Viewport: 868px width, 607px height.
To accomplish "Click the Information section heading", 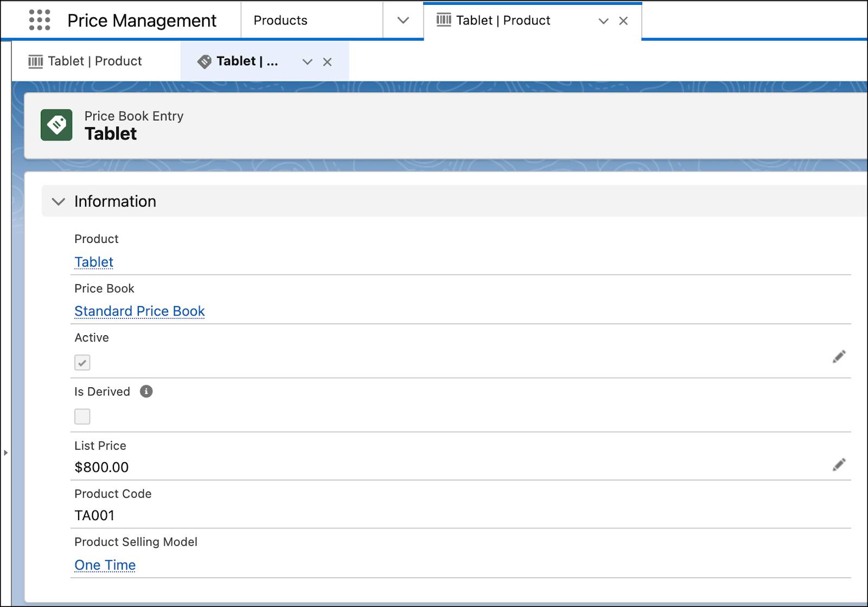I will (x=115, y=201).
